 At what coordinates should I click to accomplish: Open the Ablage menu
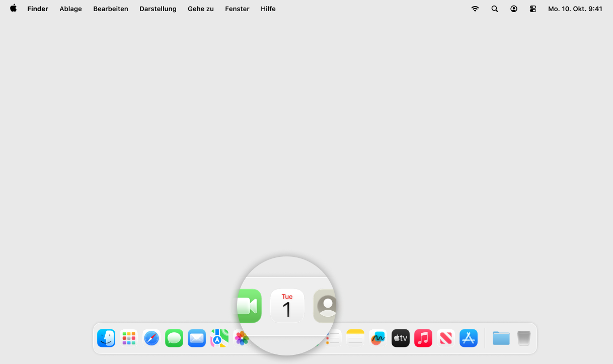tap(70, 9)
